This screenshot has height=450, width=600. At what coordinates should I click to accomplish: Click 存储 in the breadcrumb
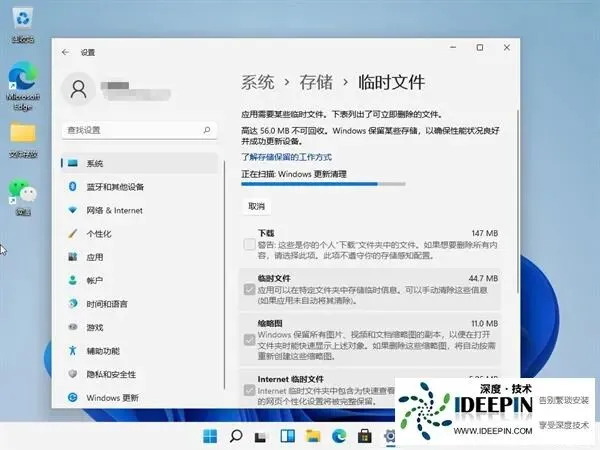316,82
